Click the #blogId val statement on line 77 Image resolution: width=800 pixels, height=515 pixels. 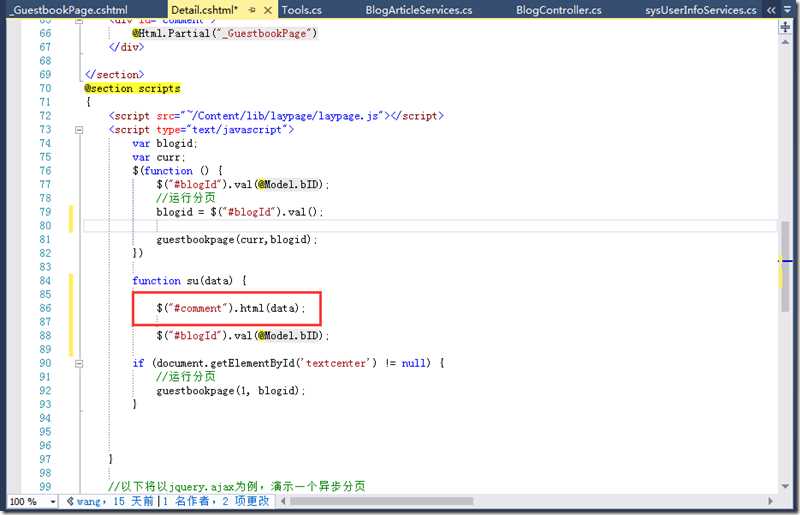(x=242, y=185)
